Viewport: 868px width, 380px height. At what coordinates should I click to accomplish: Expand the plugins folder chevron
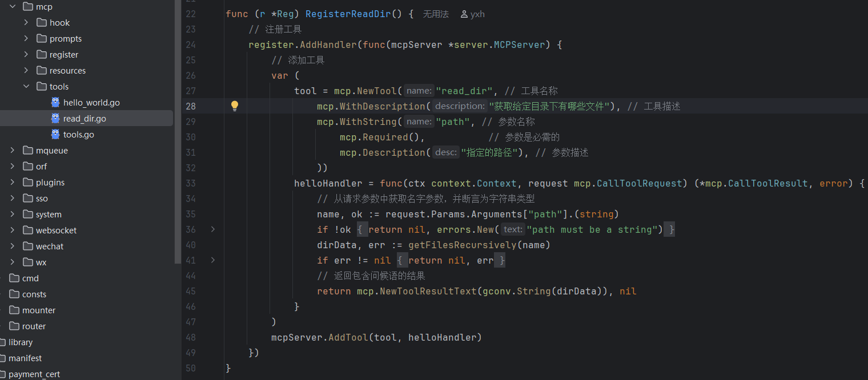coord(13,183)
